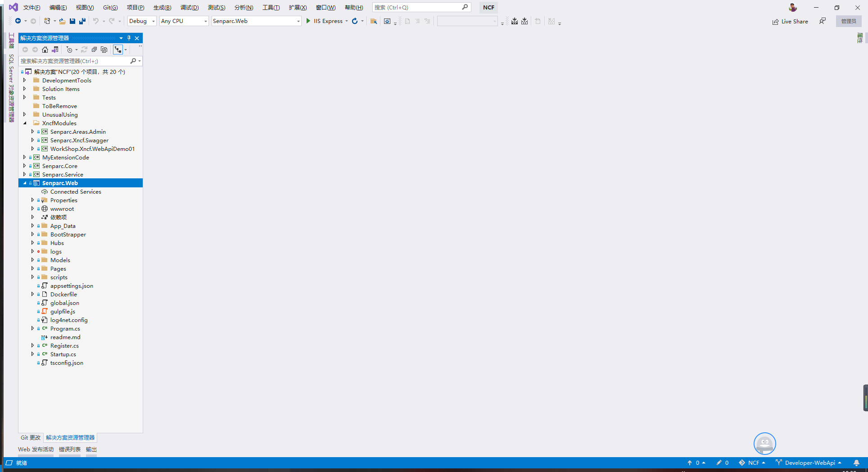Open the Web 发布活动 tab
The width and height of the screenshot is (868, 472).
[36, 449]
